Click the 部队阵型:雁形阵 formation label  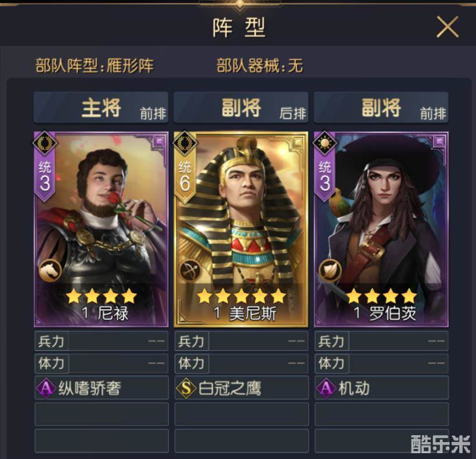pos(95,65)
